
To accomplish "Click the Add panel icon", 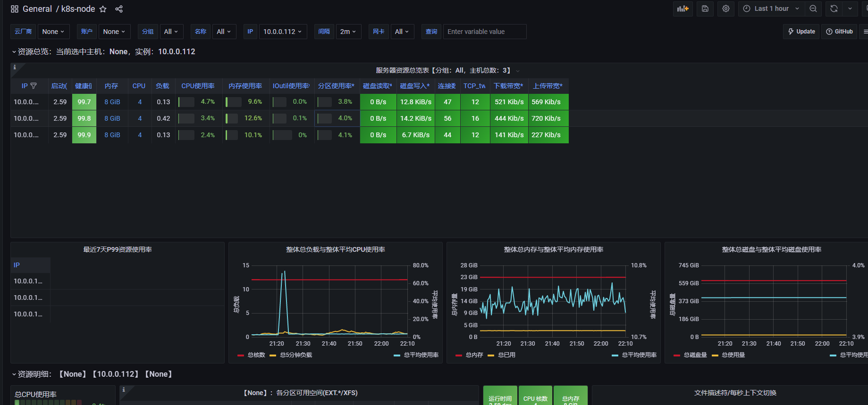I will (683, 8).
